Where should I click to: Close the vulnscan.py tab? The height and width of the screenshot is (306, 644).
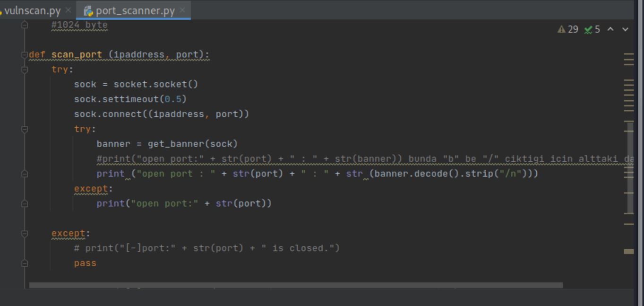click(68, 10)
